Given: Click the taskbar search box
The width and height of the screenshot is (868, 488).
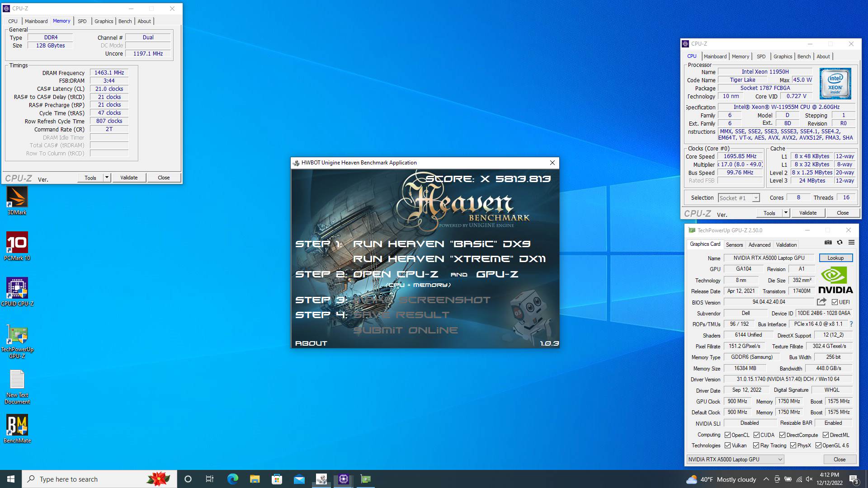Looking at the screenshot, I should tap(99, 479).
